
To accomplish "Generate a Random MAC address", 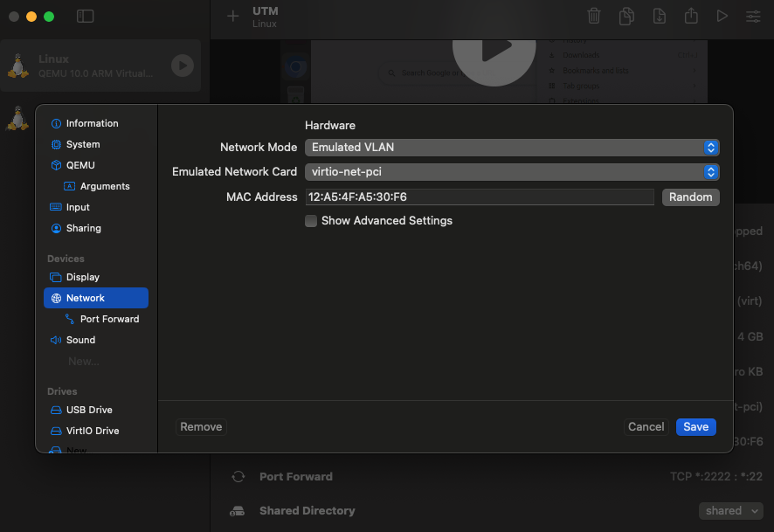I will (690, 197).
